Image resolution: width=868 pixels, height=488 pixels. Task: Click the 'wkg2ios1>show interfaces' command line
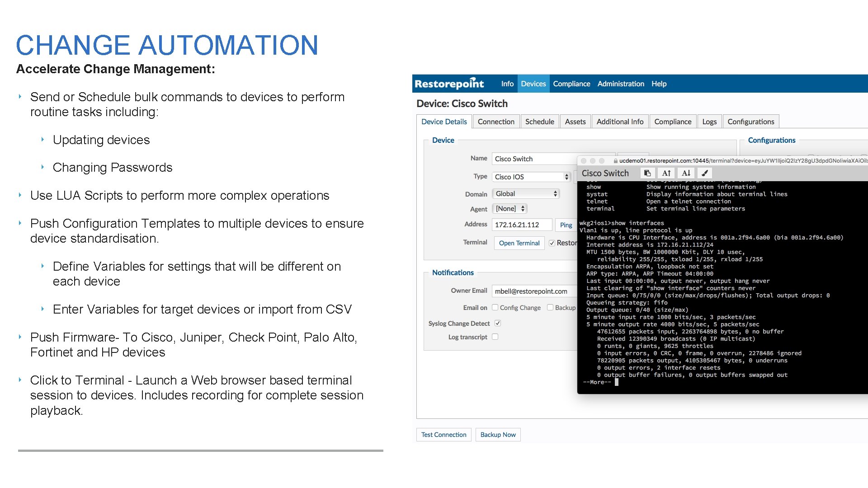click(x=622, y=223)
